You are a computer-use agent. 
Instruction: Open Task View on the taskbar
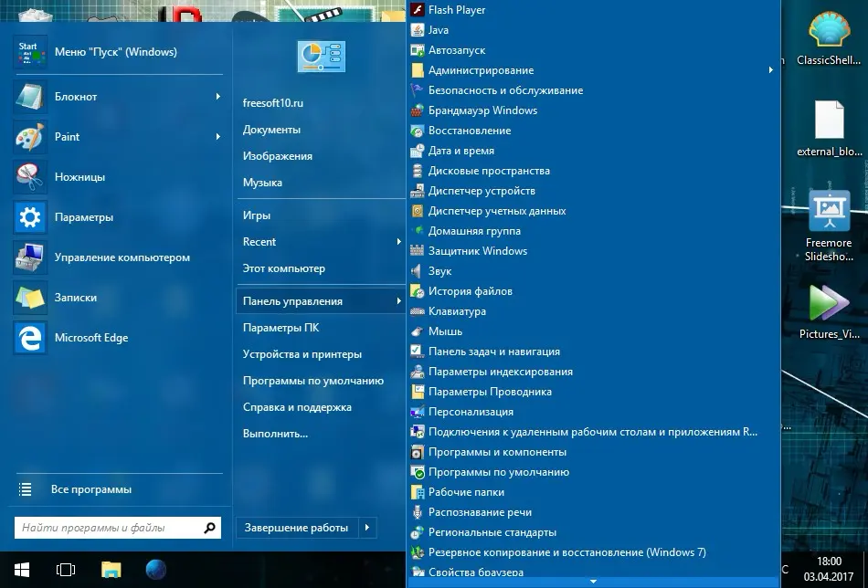pyautogui.click(x=65, y=570)
